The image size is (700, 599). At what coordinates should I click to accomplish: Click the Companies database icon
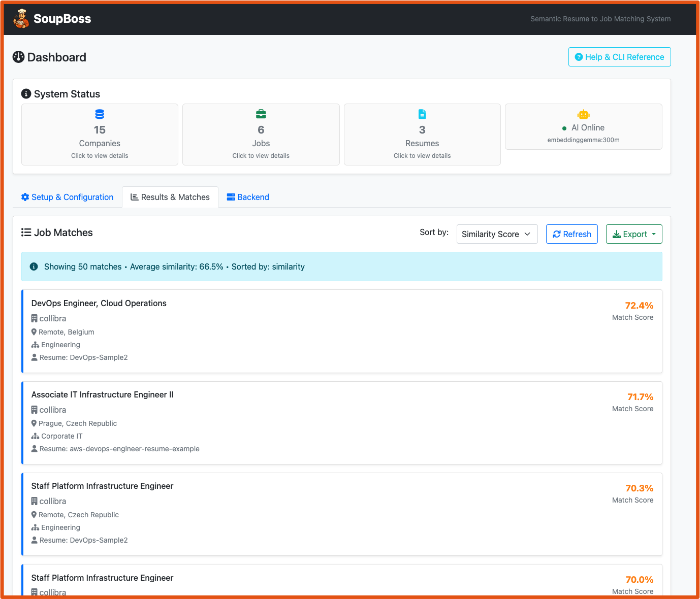(x=100, y=114)
